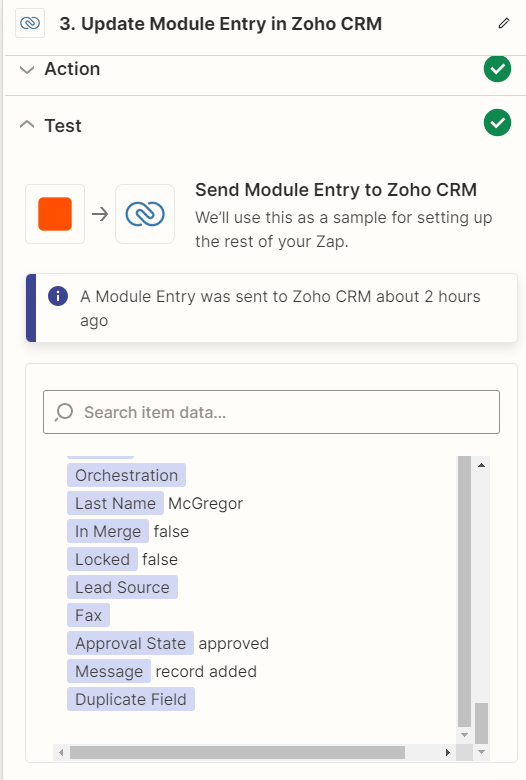
Task: Click the Last Name field tag
Action: click(115, 503)
